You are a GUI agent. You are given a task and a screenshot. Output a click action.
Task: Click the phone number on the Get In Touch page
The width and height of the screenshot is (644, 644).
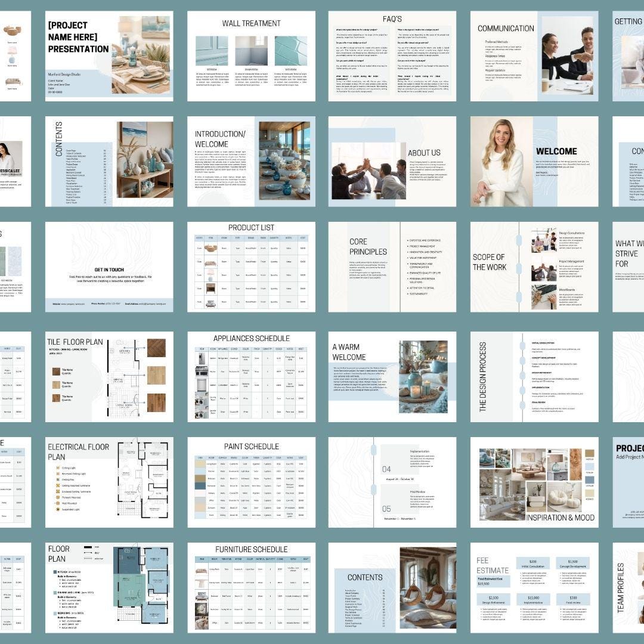pos(112,304)
